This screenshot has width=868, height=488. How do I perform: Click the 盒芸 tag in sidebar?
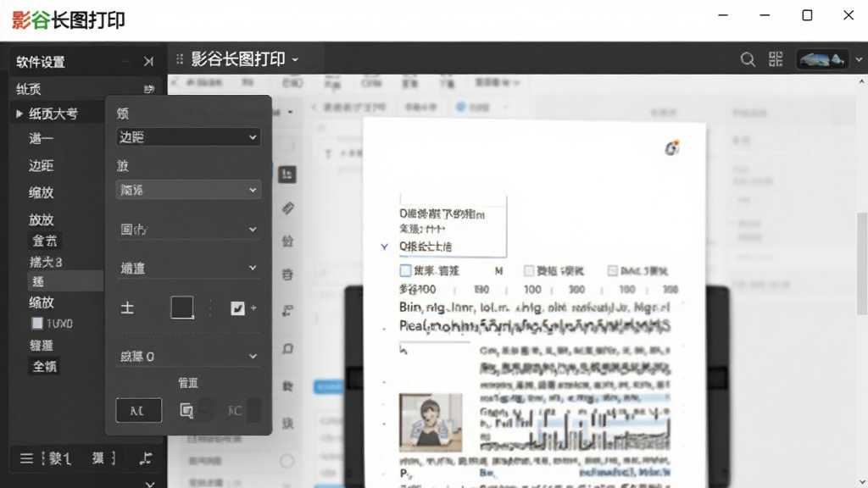tap(44, 241)
